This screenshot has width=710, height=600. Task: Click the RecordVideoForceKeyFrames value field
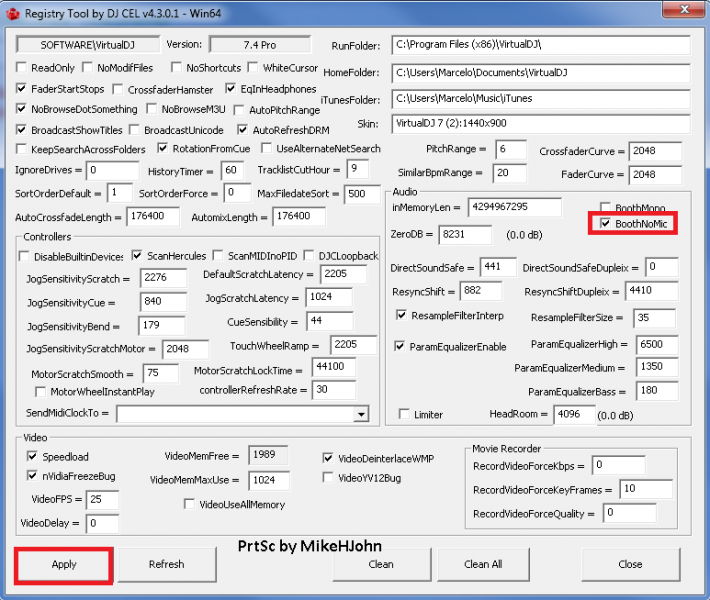[646, 489]
